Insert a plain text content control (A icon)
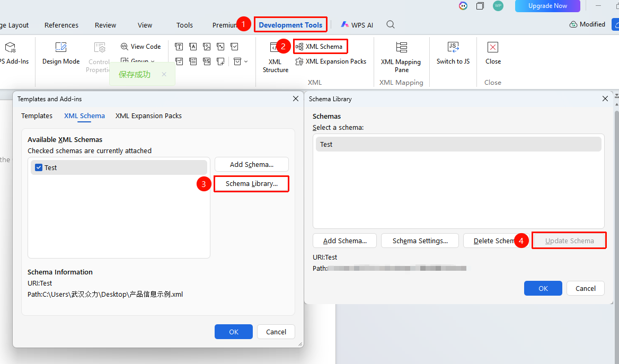The image size is (619, 364). [193, 47]
